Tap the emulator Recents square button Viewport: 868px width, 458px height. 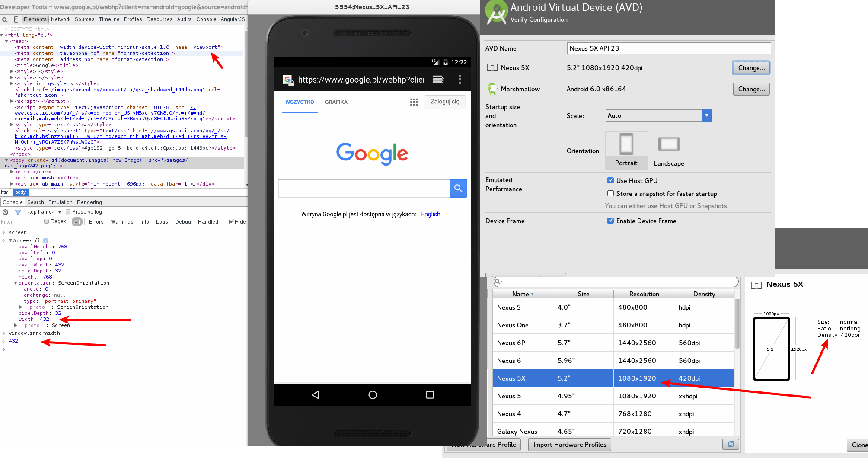pyautogui.click(x=430, y=395)
